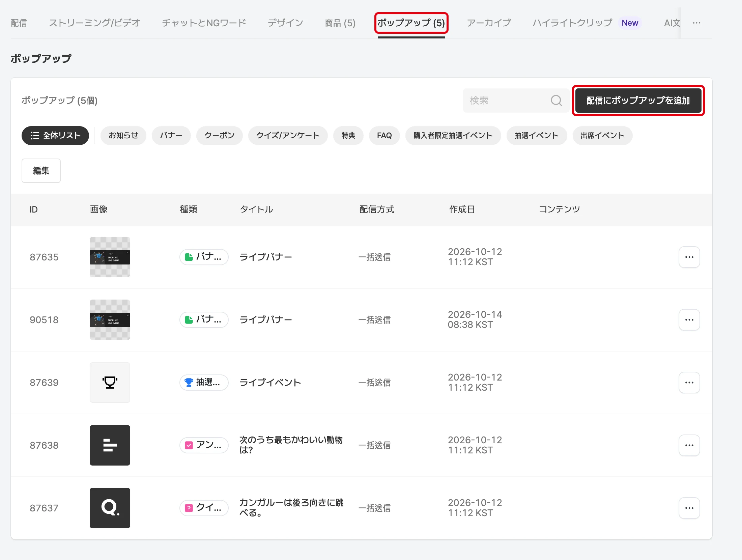742x560 pixels.
Task: Click the 抽選... type badge of popup 87639
Action: (x=204, y=383)
